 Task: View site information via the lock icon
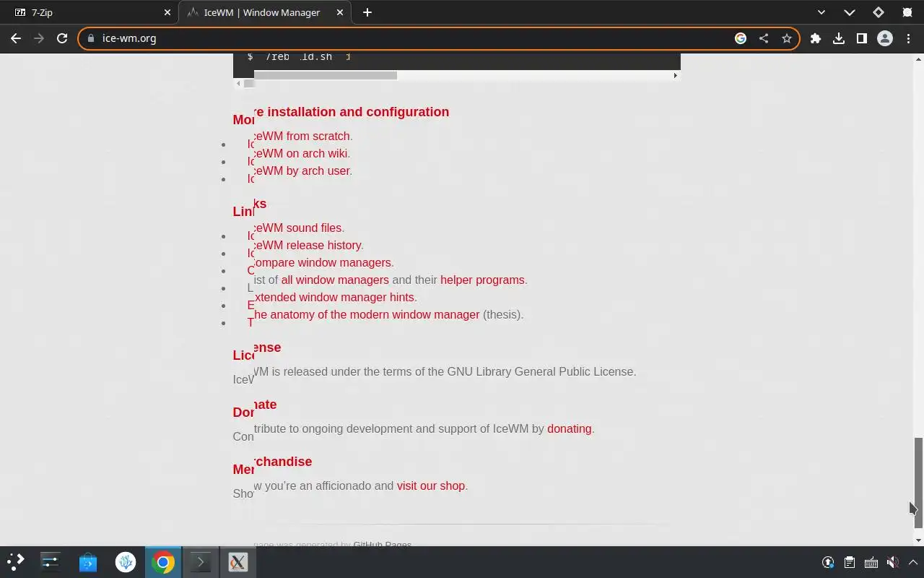point(90,38)
